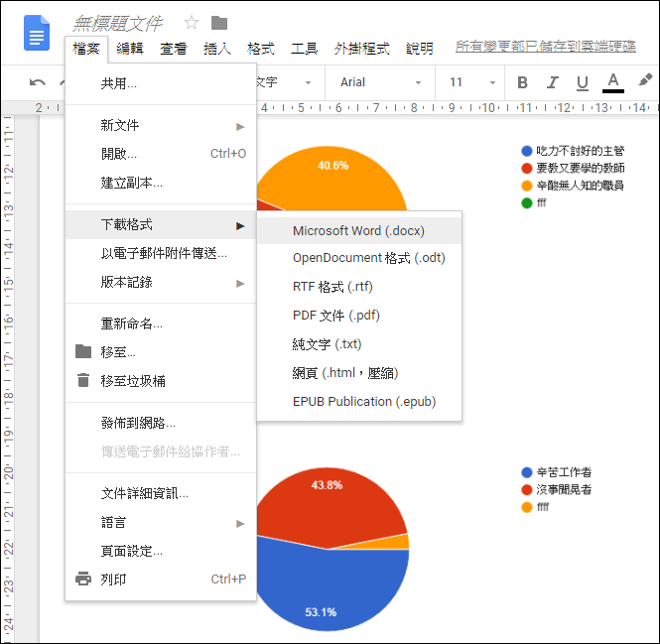Image resolution: width=660 pixels, height=644 pixels.
Task: Select 頁面設定... menu entry
Action: coord(161,551)
